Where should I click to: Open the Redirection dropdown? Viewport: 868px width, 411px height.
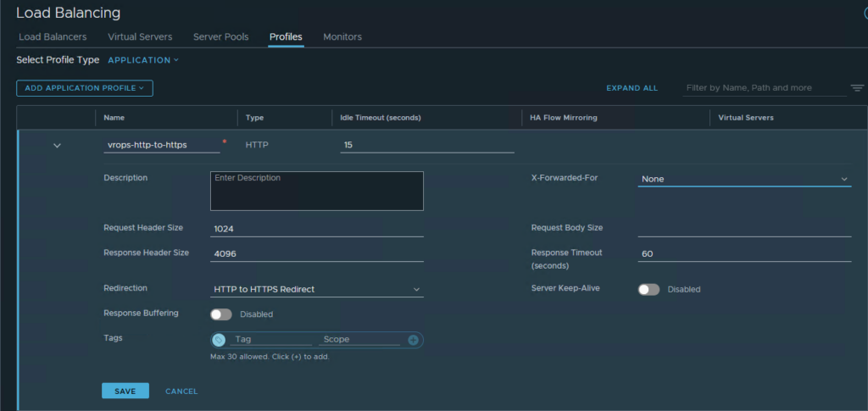(x=316, y=289)
